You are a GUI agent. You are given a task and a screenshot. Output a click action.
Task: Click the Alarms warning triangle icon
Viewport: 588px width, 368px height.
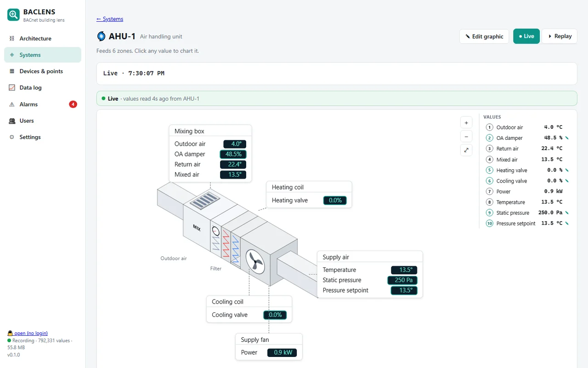click(12, 104)
